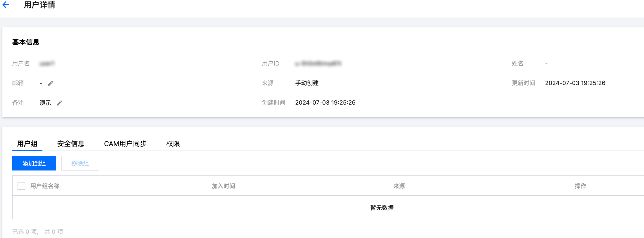The height and width of the screenshot is (238, 644).
Task: Open the 安全信息 tab
Action: tap(71, 144)
